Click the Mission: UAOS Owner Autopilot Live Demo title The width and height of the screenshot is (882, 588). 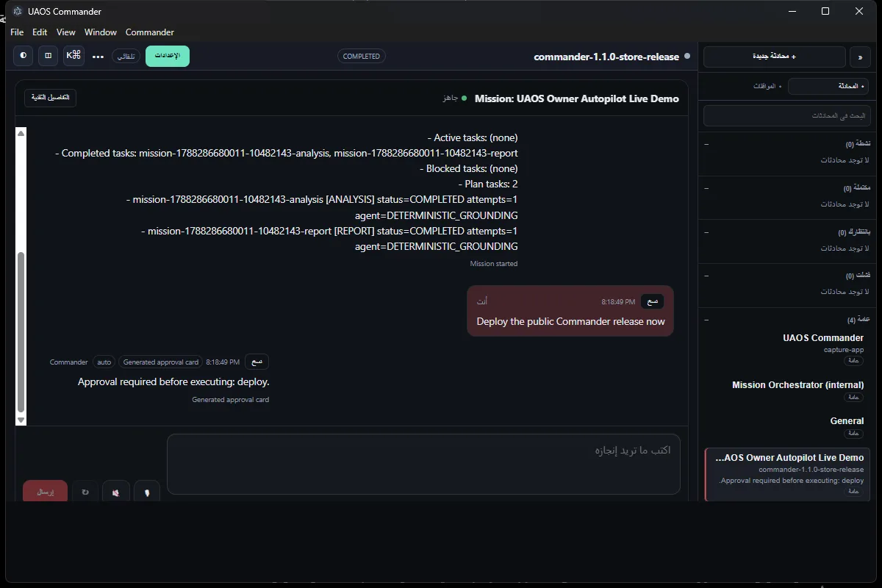coord(577,98)
